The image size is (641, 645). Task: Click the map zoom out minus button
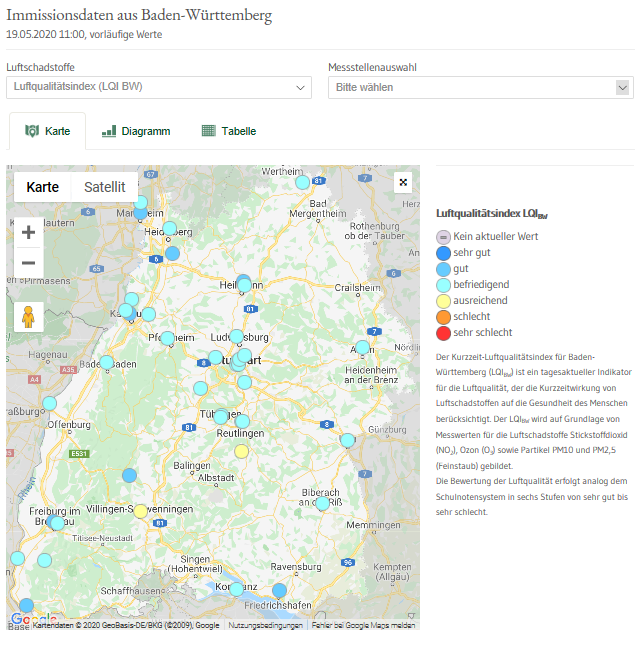[28, 263]
